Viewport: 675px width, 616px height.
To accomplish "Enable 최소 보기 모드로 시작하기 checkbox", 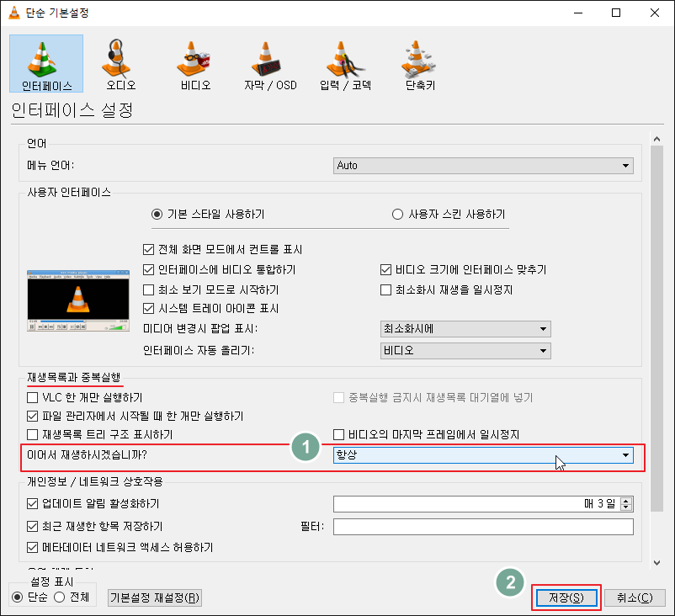I will pyautogui.click(x=148, y=289).
